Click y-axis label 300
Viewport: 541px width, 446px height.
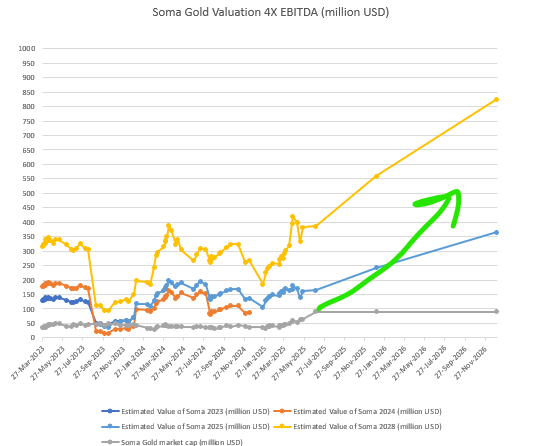pyautogui.click(x=29, y=251)
